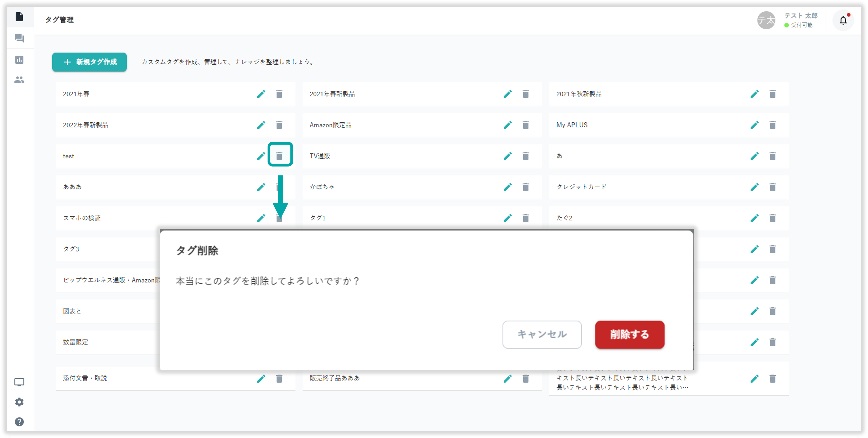Edit the クレジットカード tag
The height and width of the screenshot is (438, 868).
click(755, 187)
